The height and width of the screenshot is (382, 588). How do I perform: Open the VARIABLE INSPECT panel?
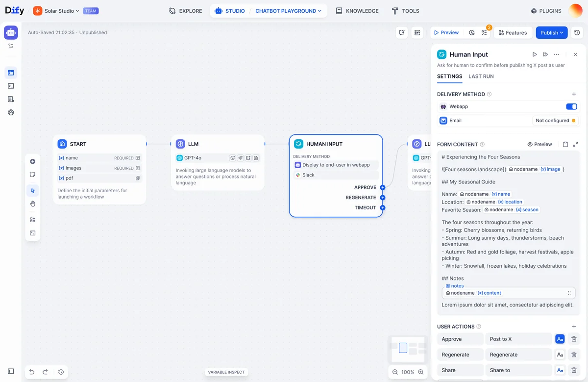coord(226,372)
